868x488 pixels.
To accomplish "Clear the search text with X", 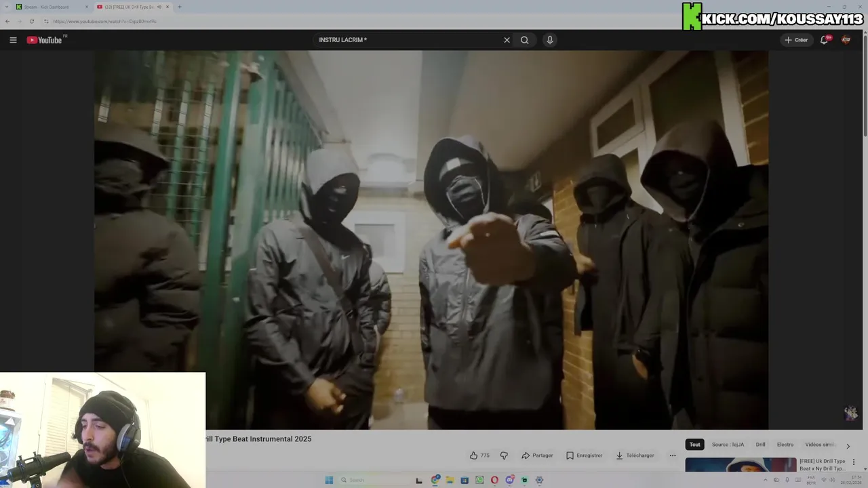I will (x=507, y=40).
